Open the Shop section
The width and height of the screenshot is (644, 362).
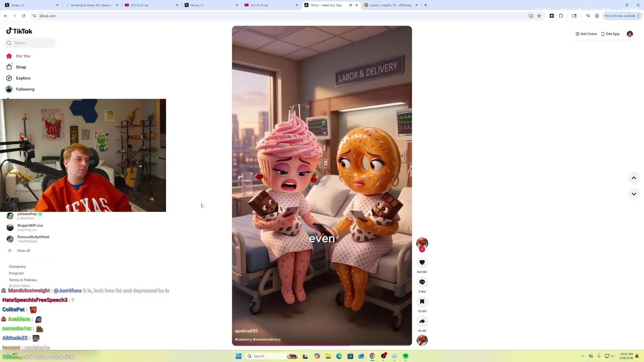click(16, 67)
